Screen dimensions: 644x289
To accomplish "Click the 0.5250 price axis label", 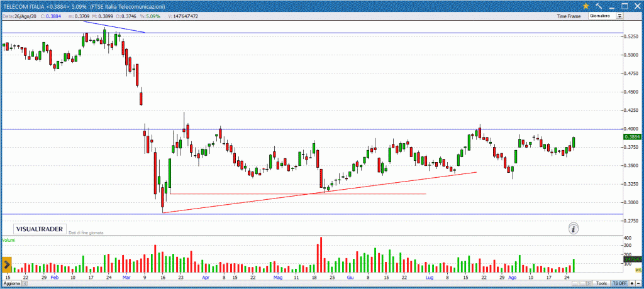I will (631, 36).
